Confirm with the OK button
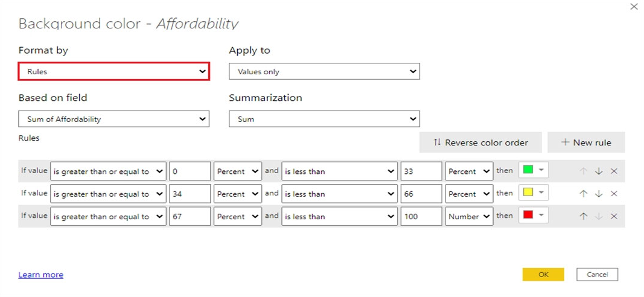 (x=543, y=275)
